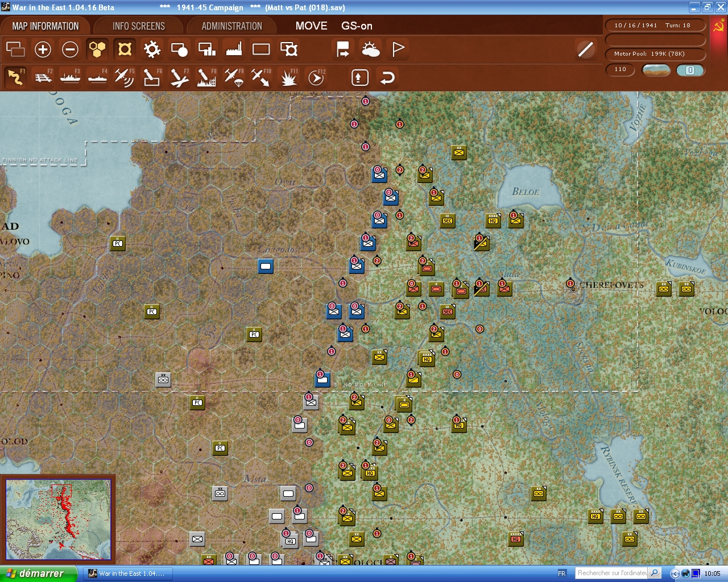Image resolution: width=728 pixels, height=582 pixels.
Task: Toggle the hex grid display
Action: 97,49
